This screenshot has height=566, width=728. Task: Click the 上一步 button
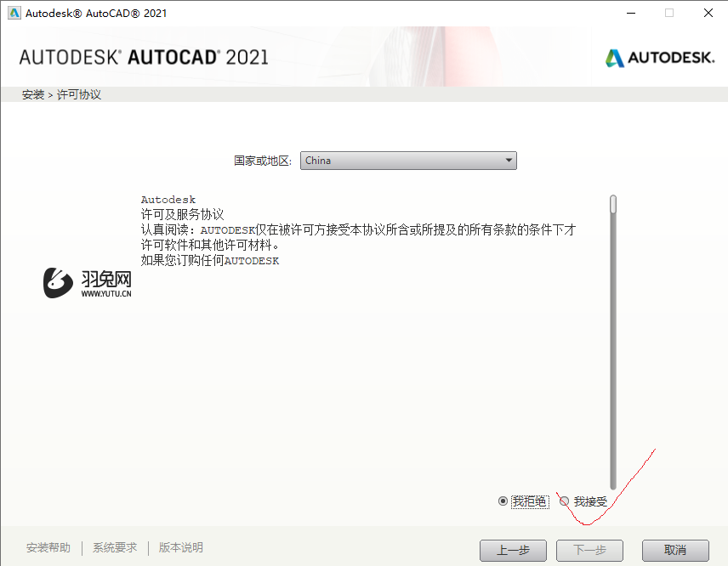point(513,550)
